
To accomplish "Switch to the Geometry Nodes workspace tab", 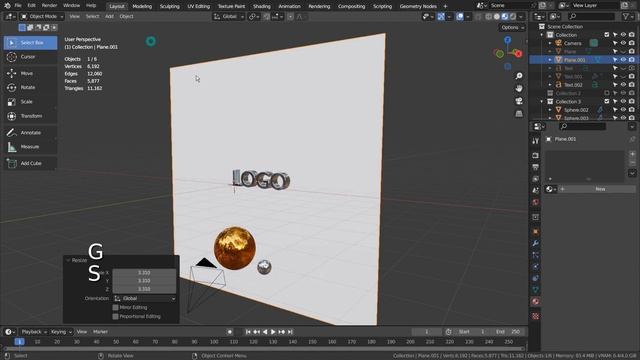I will [418, 6].
